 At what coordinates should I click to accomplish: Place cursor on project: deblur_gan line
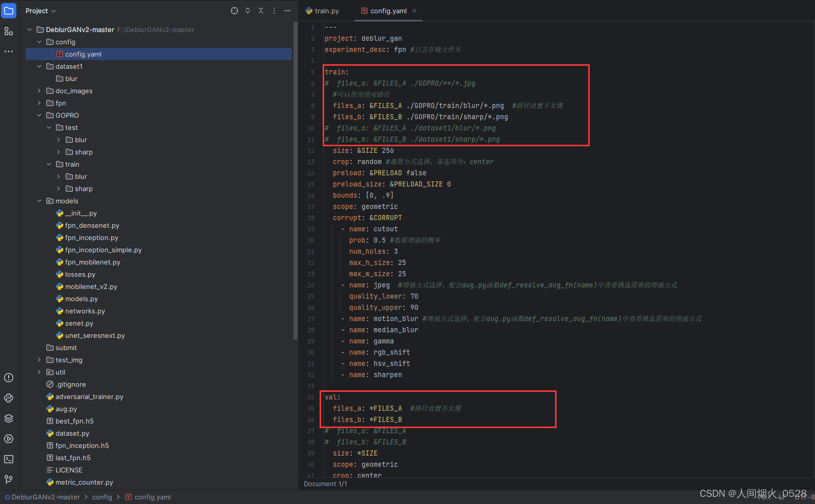(363, 38)
